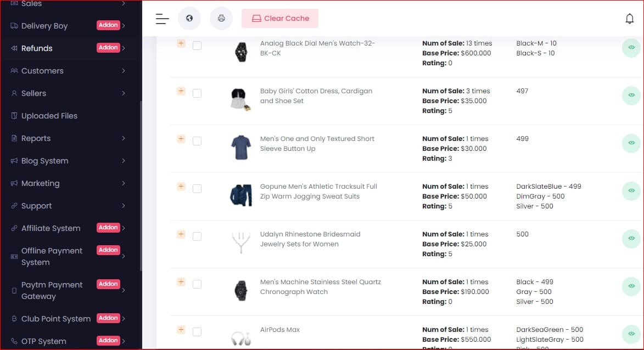
Task: Expand row details for Baby Girls' Cotton Dress
Action: point(181,91)
